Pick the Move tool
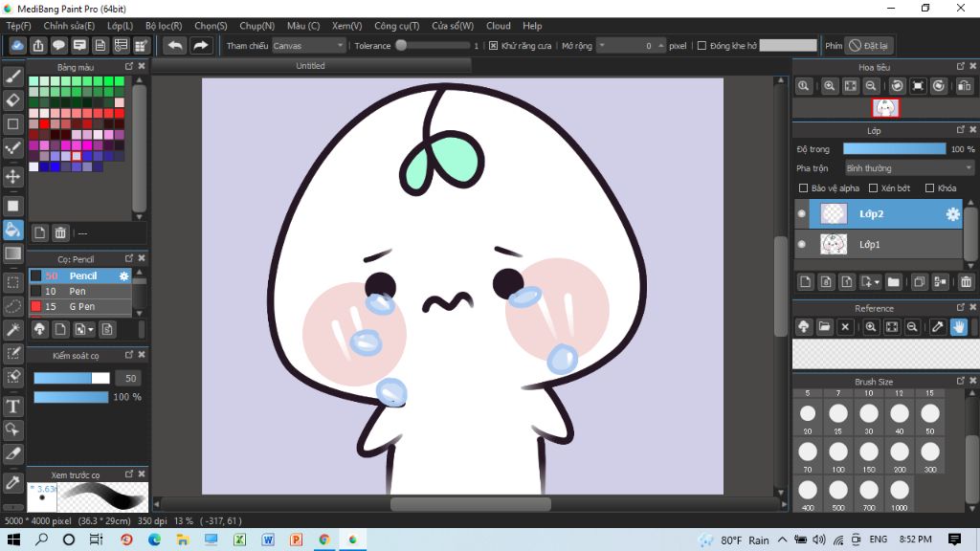Screen dimensions: 980x551 pyautogui.click(x=13, y=177)
